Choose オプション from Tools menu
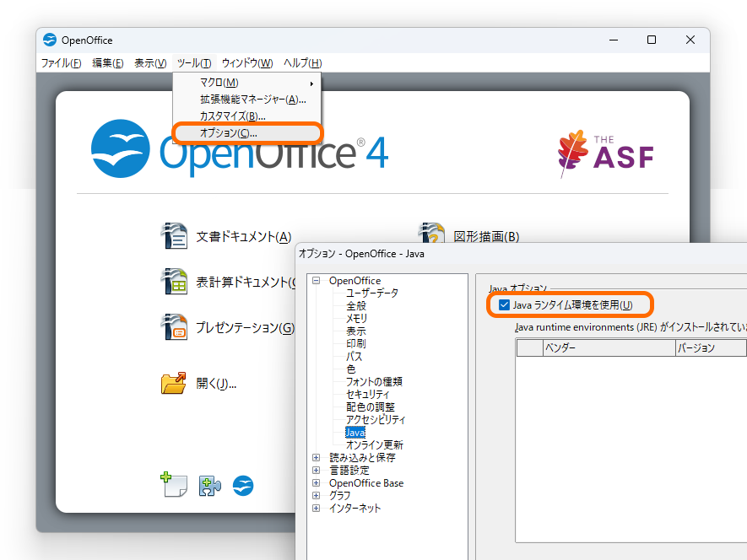The height and width of the screenshot is (560, 747). [x=246, y=133]
